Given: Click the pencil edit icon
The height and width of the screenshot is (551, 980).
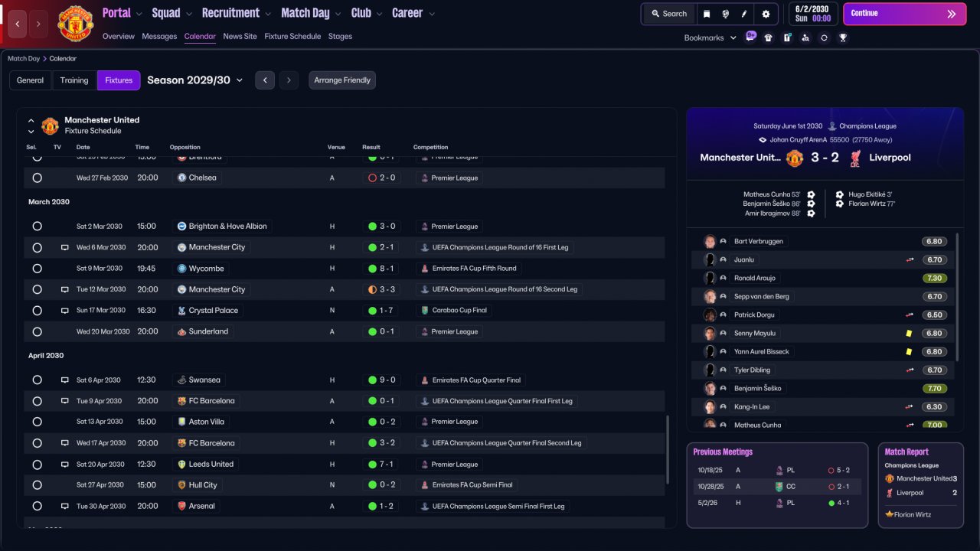Looking at the screenshot, I should coord(744,14).
